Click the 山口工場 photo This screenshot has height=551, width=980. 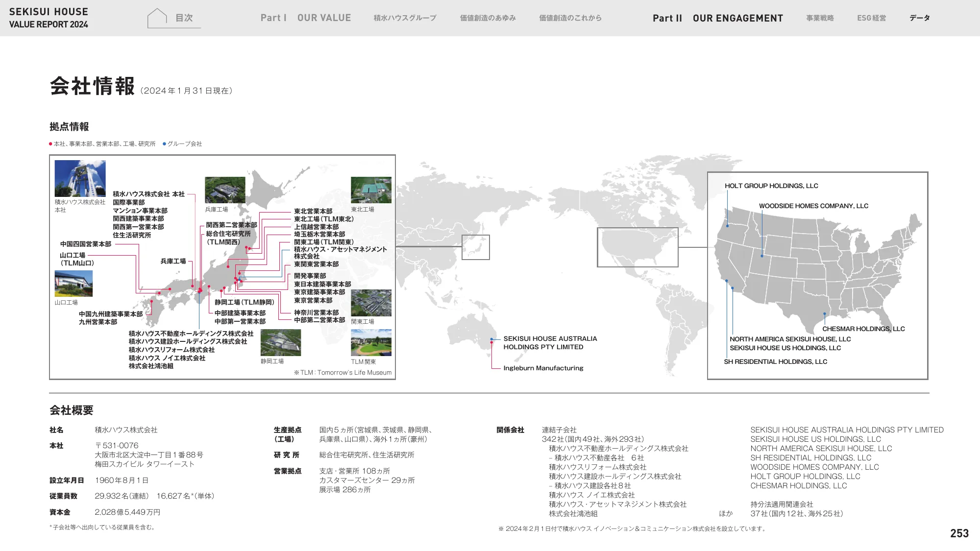click(73, 284)
